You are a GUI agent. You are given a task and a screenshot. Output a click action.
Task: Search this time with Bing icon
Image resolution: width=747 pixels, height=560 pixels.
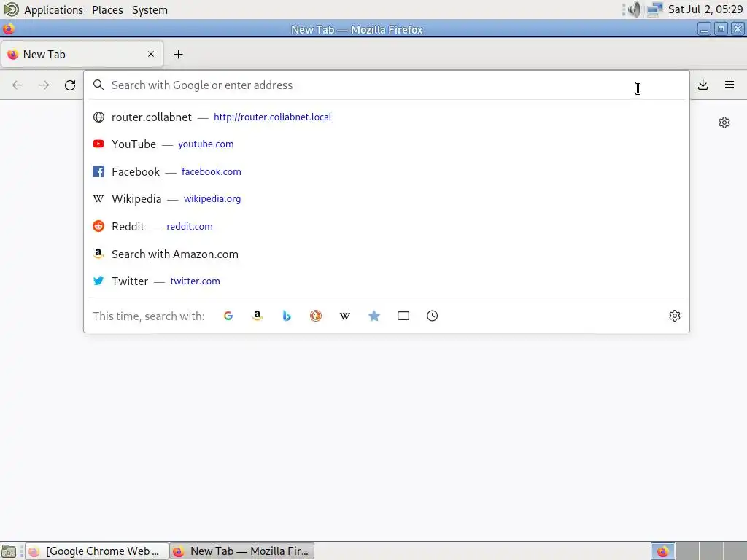point(286,316)
